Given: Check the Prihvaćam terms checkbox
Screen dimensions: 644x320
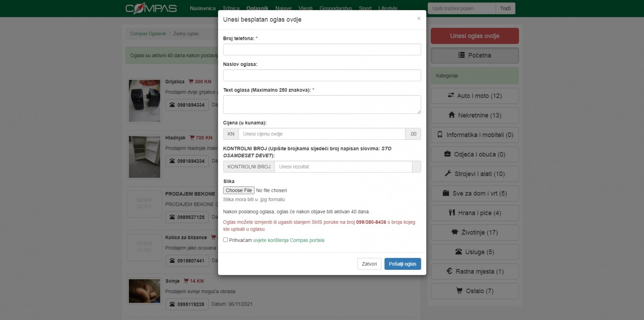Looking at the screenshot, I should 225,240.
